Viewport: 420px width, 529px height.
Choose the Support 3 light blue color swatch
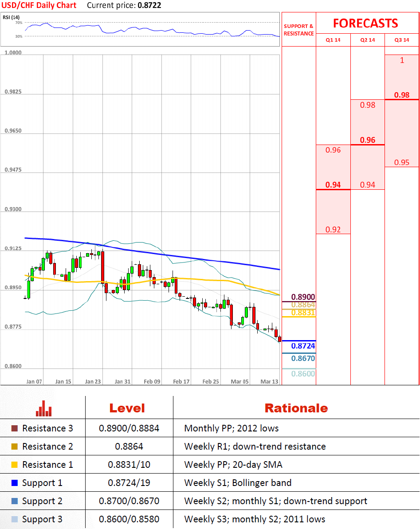(14, 519)
